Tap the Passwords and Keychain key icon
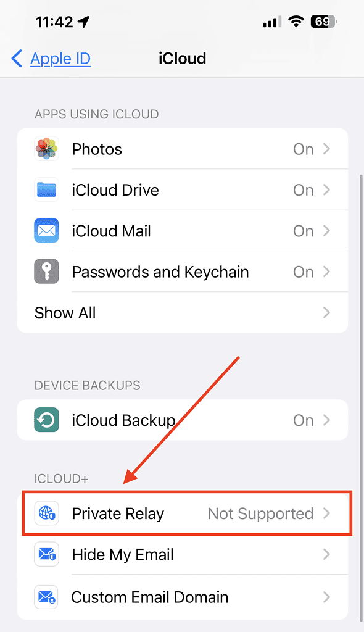The width and height of the screenshot is (364, 632). (x=46, y=272)
